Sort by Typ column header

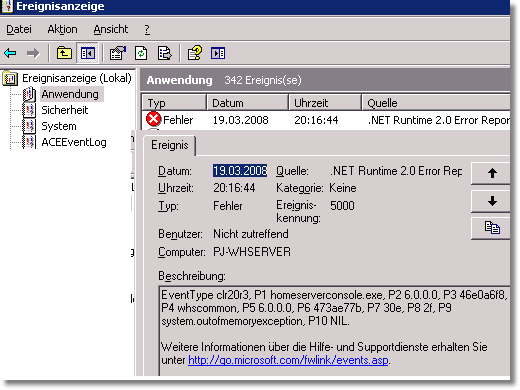(x=174, y=103)
